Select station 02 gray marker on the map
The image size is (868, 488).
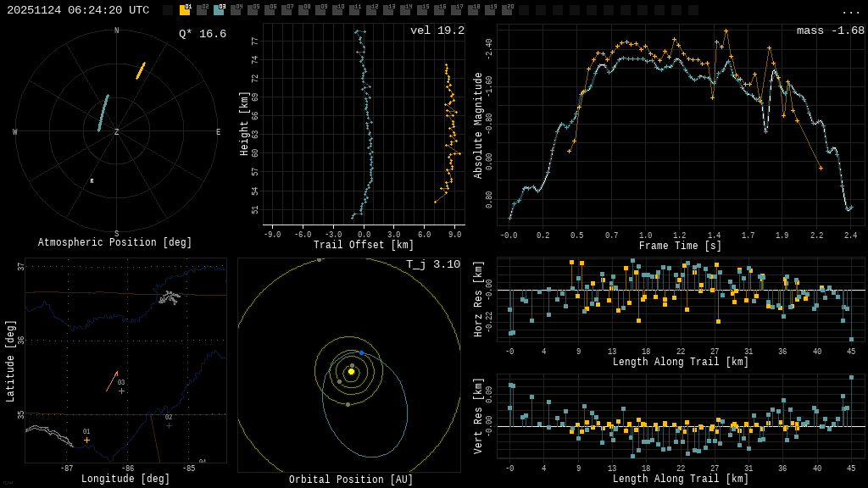point(169,424)
